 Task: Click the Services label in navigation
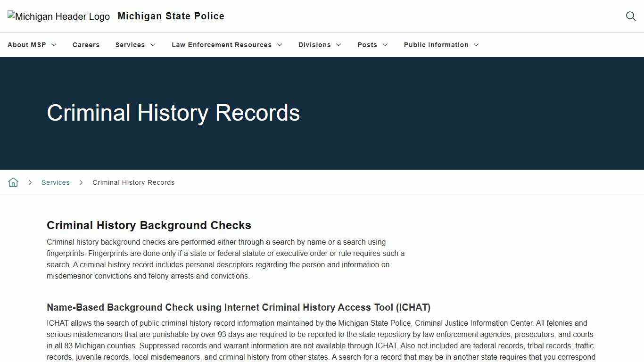(x=130, y=45)
